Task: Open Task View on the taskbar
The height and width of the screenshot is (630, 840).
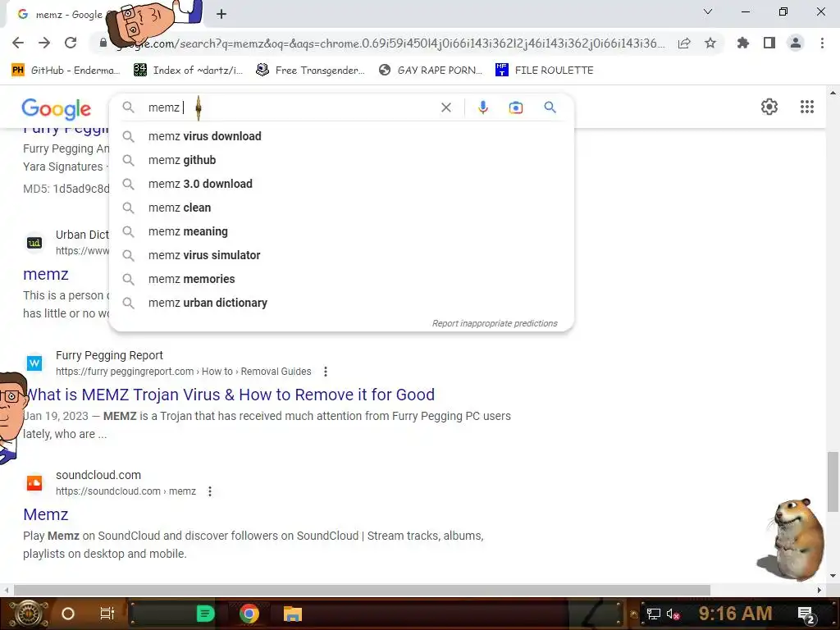Action: click(107, 614)
